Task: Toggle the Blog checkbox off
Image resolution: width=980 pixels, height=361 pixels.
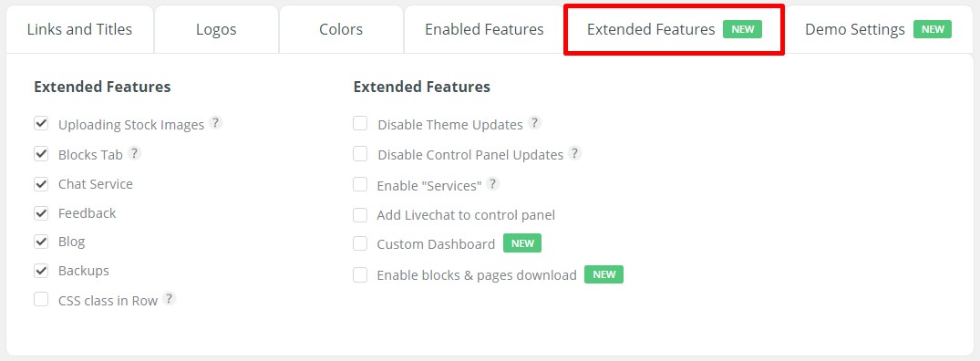Action: coord(41,241)
